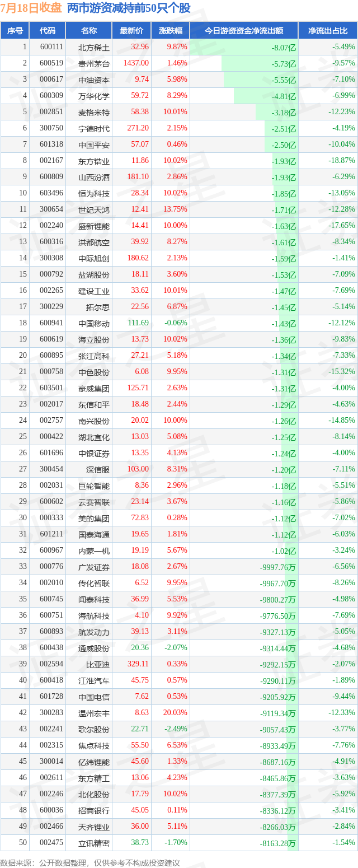
Task: Select stock name 传化智联
Action: [94, 583]
